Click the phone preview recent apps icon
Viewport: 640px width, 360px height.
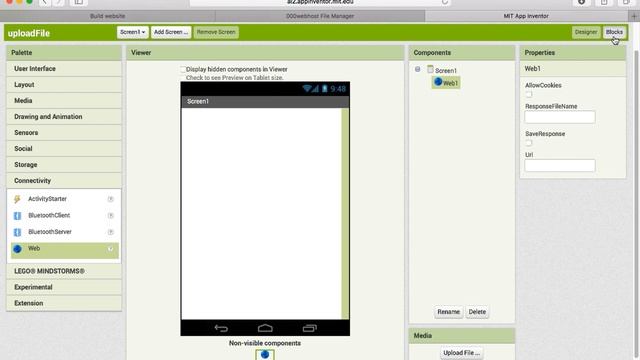(x=309, y=328)
